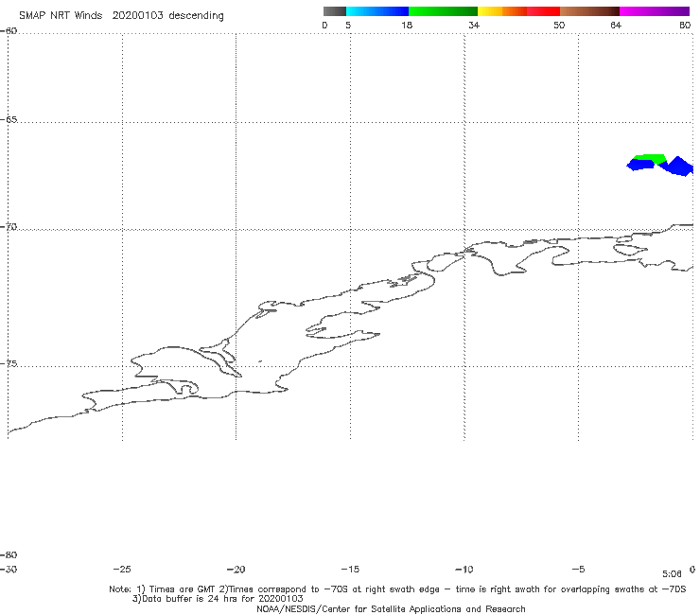Click the green wind patch on the map
Viewport: 700px width, 615px height.
[x=651, y=158]
